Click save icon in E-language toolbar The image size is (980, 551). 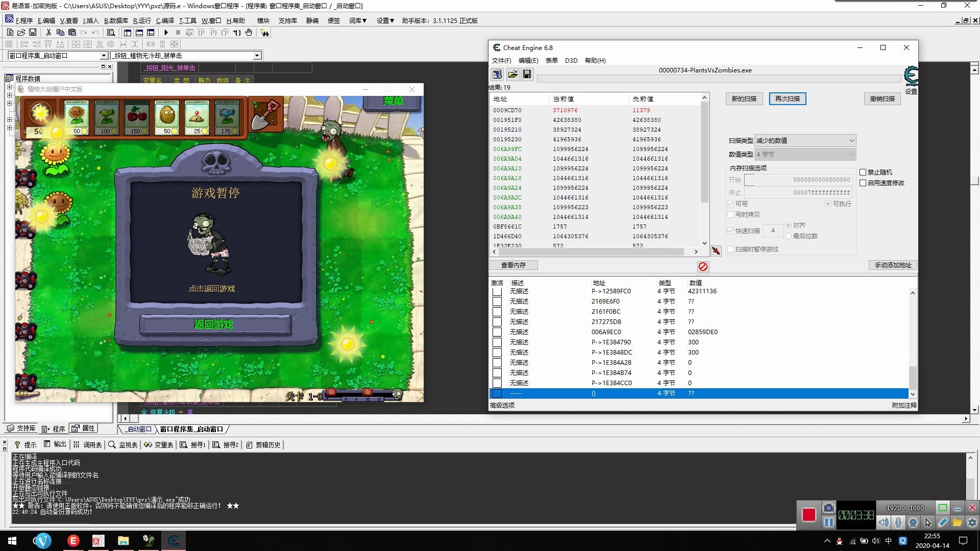pyautogui.click(x=33, y=32)
